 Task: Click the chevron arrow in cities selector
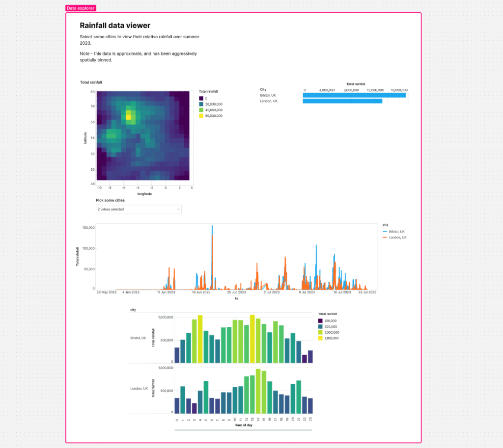tap(178, 209)
